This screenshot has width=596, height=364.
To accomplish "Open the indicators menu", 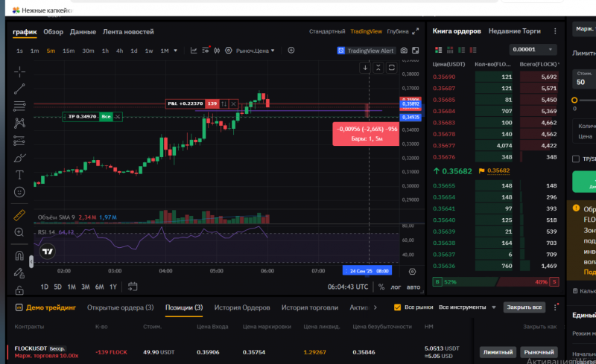I will [x=206, y=50].
